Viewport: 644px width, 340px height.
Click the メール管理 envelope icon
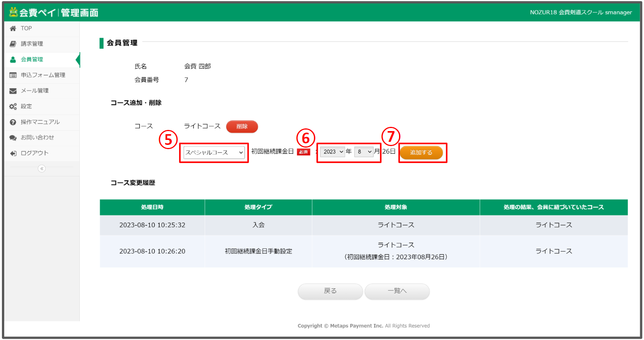point(13,91)
